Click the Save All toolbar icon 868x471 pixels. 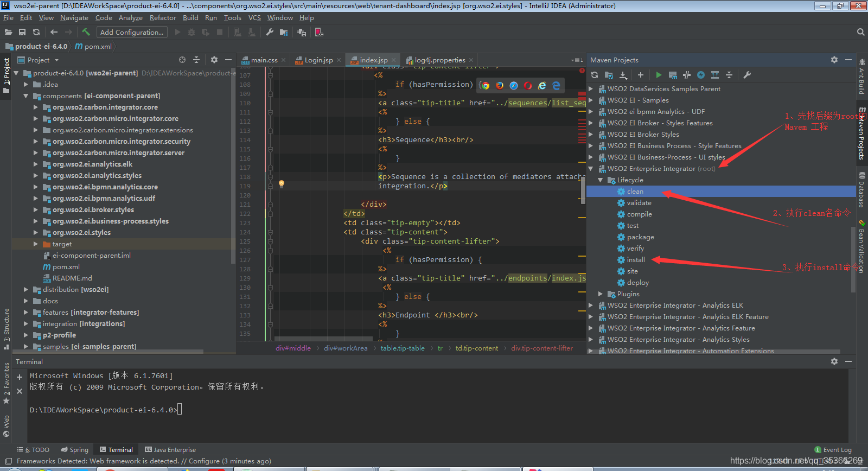22,33
